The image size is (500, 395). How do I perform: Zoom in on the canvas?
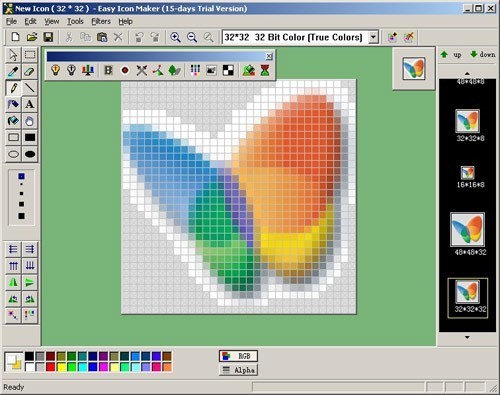click(175, 37)
